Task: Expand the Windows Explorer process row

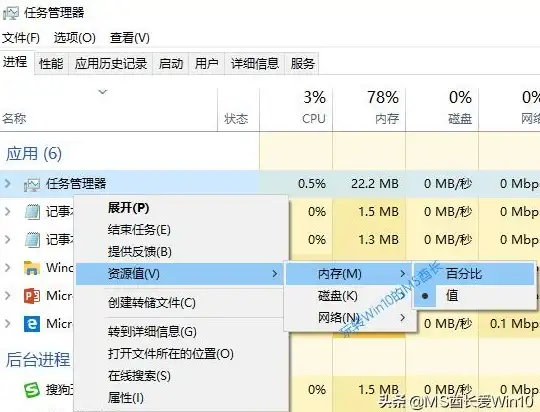Action: point(8,267)
